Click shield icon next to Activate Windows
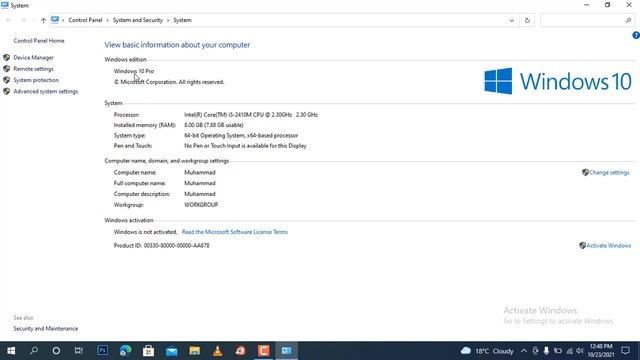The image size is (640, 360). point(582,245)
